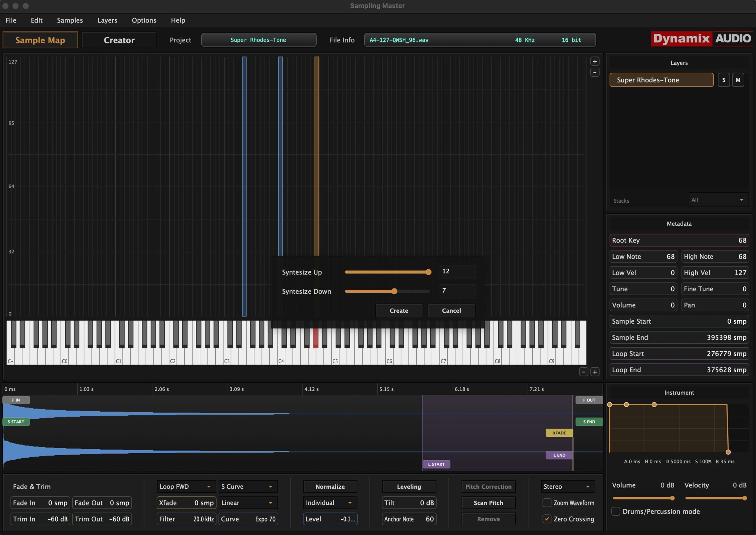This screenshot has height=535, width=756.
Task: Click the keyboard zoom-out minus button
Action: pos(583,372)
